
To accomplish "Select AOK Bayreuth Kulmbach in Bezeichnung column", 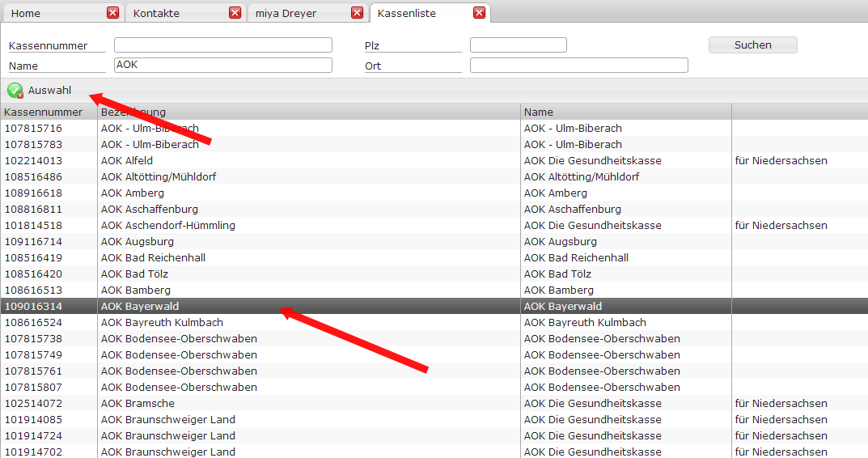I will [x=163, y=322].
